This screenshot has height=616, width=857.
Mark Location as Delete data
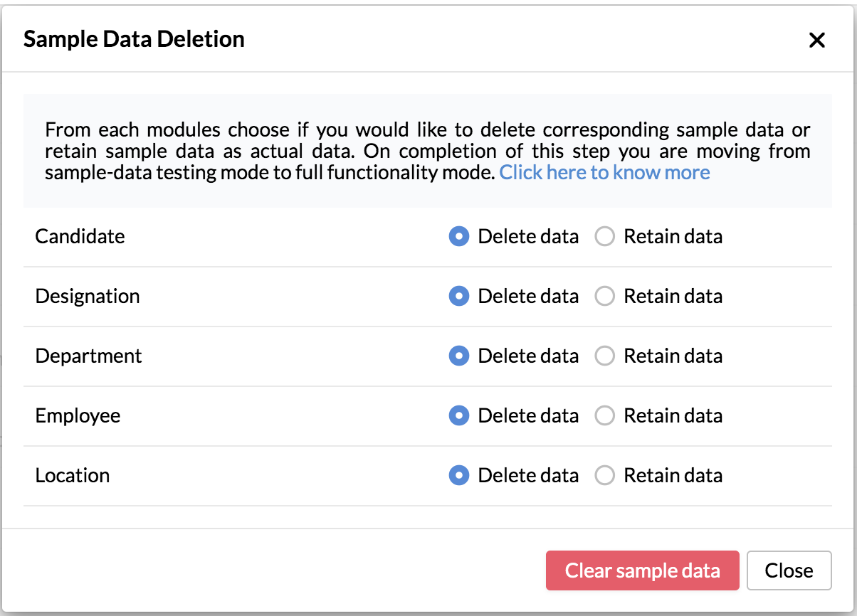pos(459,476)
